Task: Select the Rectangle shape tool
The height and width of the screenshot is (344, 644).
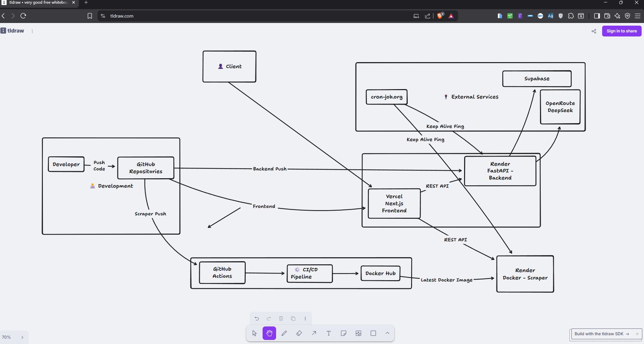Action: click(373, 333)
